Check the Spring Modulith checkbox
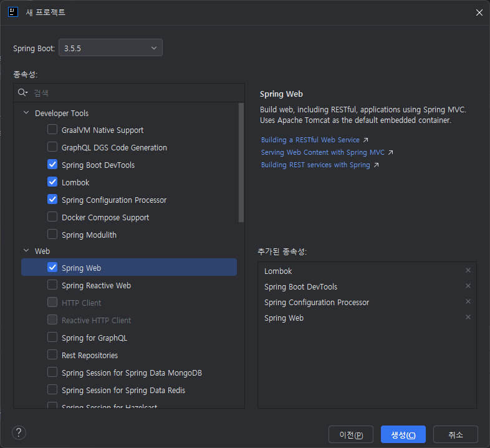490x448 pixels. [x=52, y=235]
